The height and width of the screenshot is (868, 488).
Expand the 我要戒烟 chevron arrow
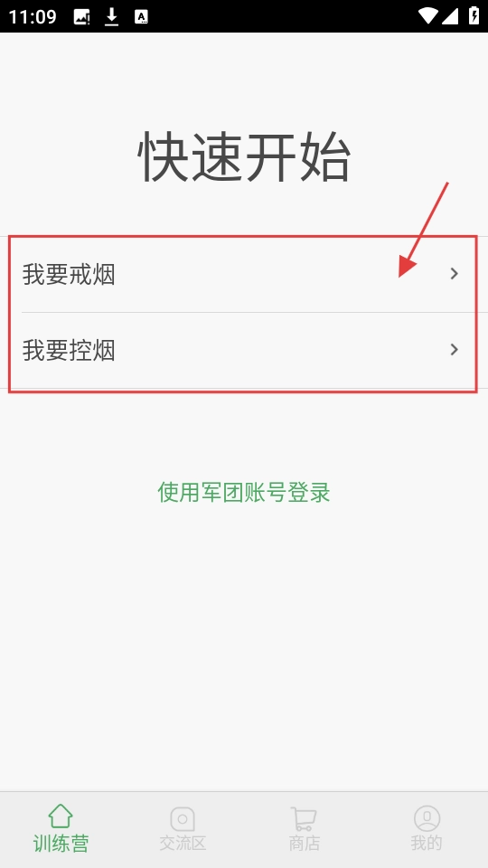click(x=455, y=273)
